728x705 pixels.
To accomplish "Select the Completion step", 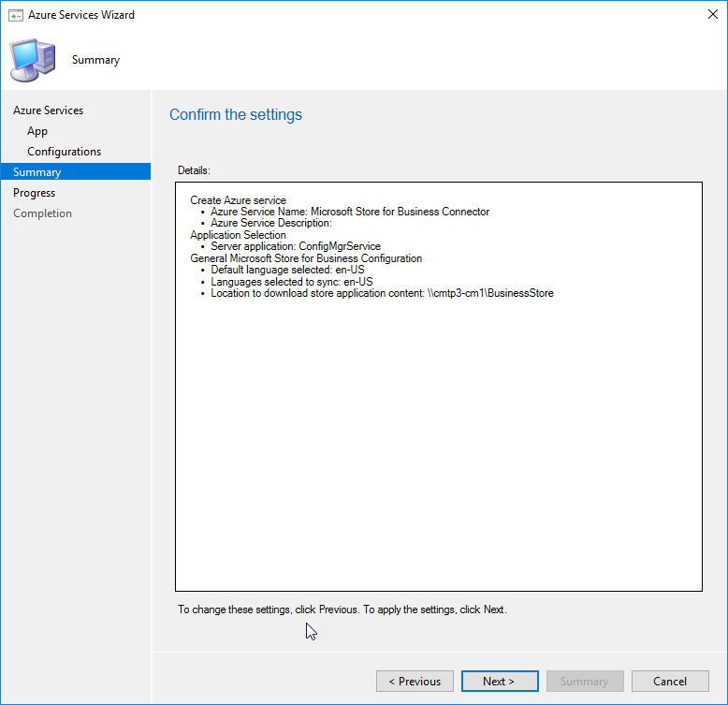I will (x=43, y=213).
